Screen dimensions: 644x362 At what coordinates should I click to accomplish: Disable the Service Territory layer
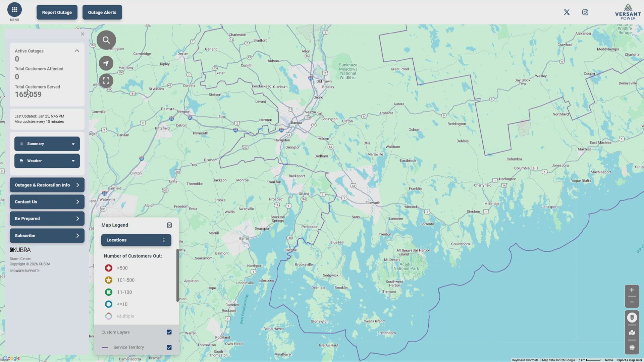169,347
